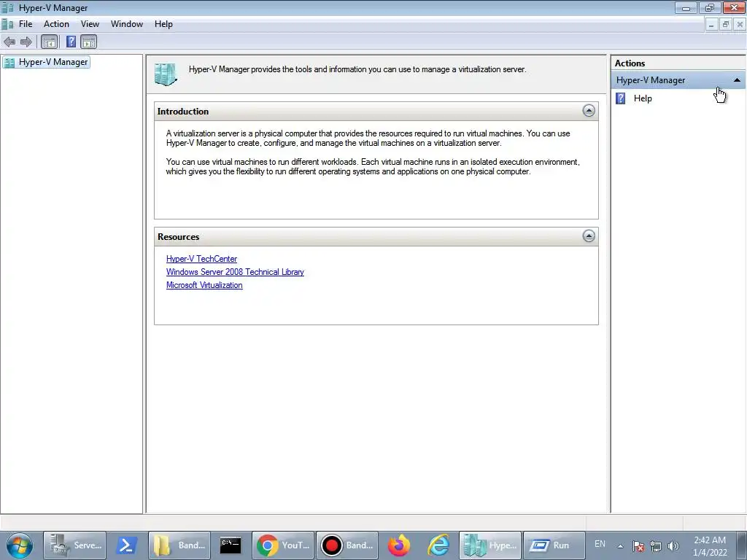747x560 pixels.
Task: Open the Help menu
Action: click(163, 24)
